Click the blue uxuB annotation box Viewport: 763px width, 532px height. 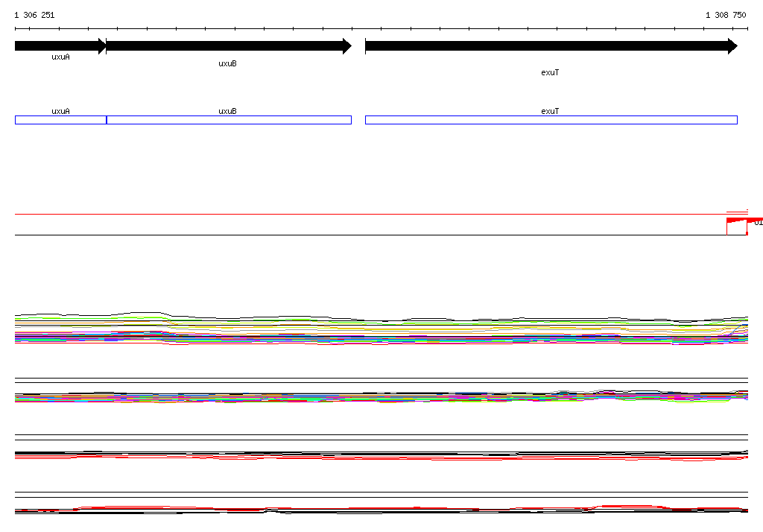click(229, 120)
